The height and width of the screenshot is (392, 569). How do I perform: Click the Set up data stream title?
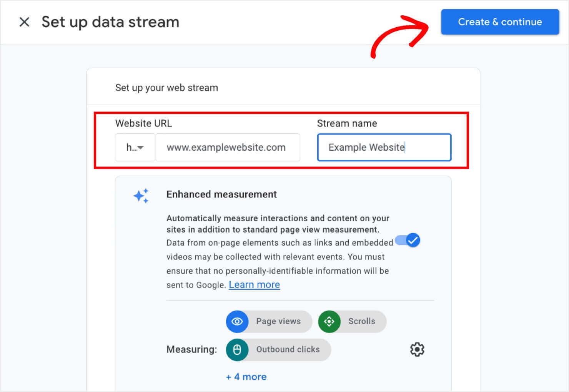pos(110,22)
